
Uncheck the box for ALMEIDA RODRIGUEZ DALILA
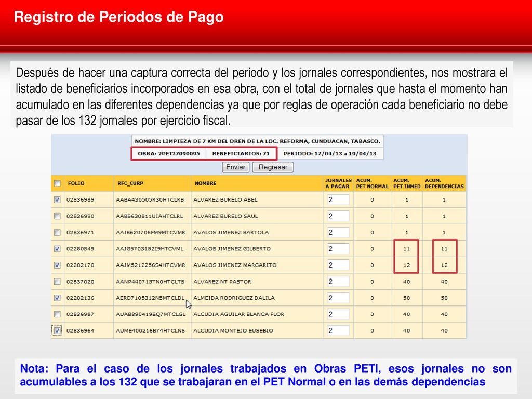pos(57,298)
